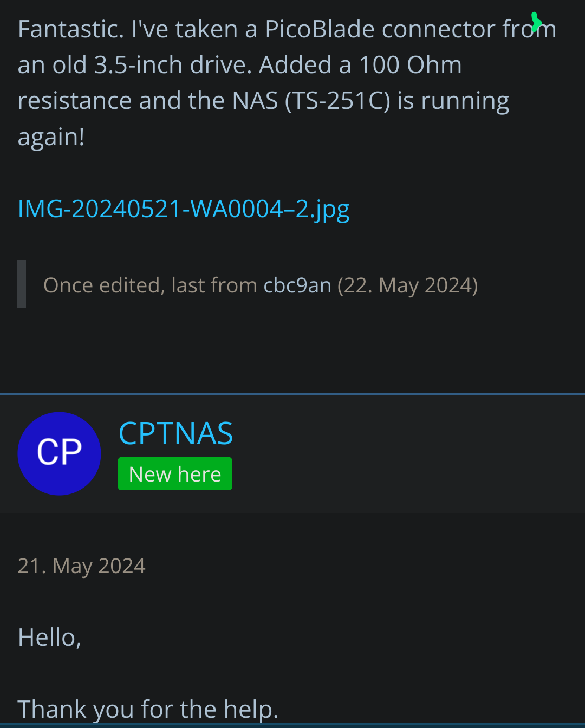Click the green mark over the word from

[x=536, y=22]
